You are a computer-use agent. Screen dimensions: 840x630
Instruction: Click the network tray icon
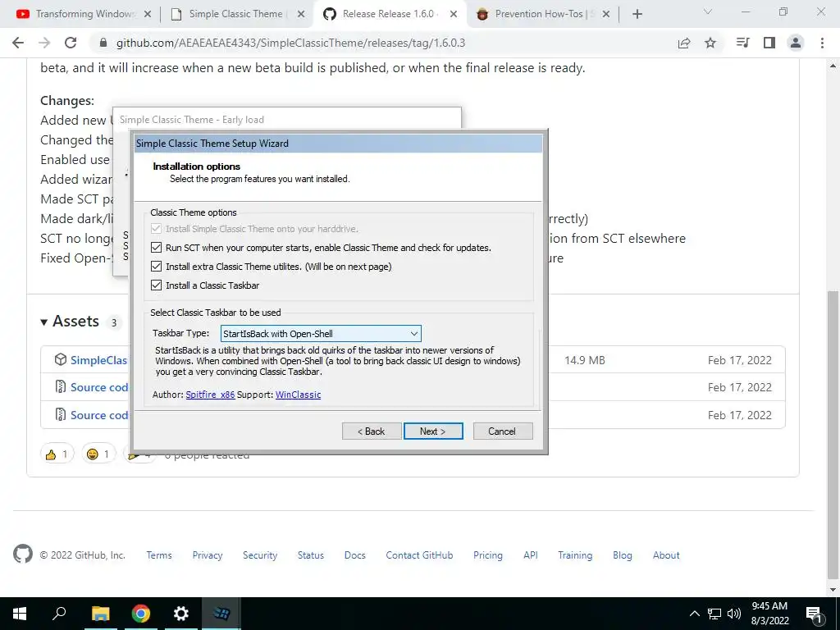714,614
